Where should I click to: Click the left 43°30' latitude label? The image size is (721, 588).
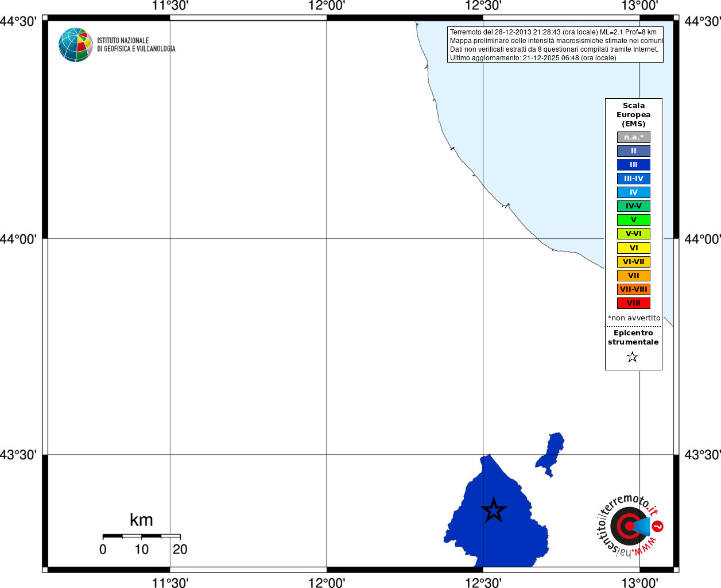(18, 455)
